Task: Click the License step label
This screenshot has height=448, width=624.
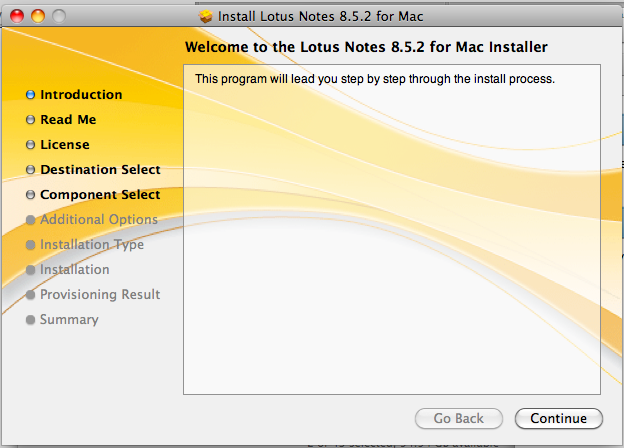Action: [65, 145]
